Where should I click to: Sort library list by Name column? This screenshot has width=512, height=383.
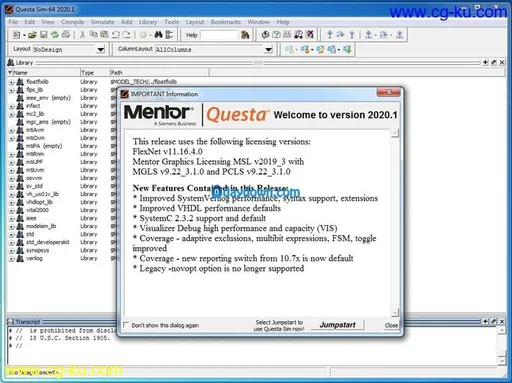43,72
